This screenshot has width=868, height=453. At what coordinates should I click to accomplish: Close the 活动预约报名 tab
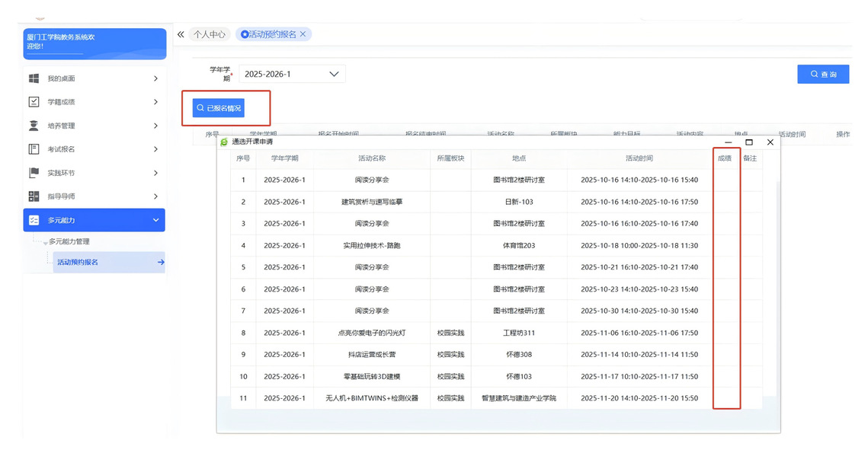[x=303, y=34]
